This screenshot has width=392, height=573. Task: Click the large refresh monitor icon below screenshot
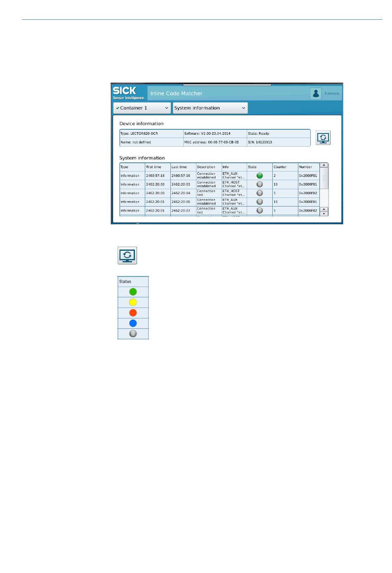(128, 255)
